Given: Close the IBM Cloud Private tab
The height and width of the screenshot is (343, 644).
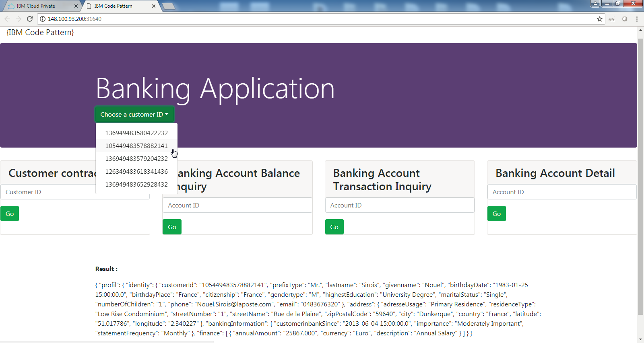Looking at the screenshot, I should [x=76, y=6].
